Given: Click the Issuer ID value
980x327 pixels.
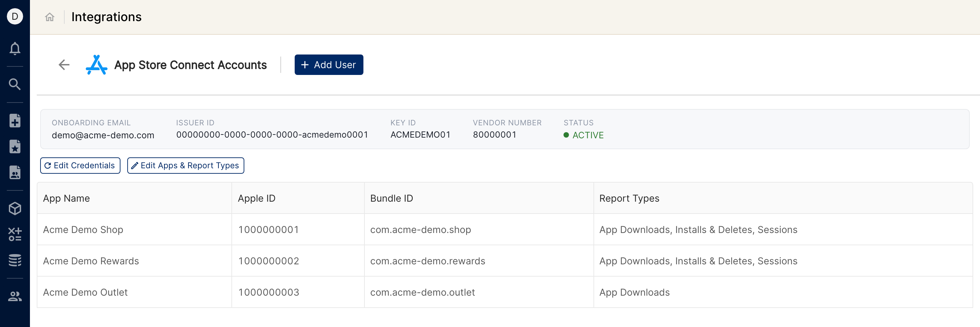Looking at the screenshot, I should 272,135.
